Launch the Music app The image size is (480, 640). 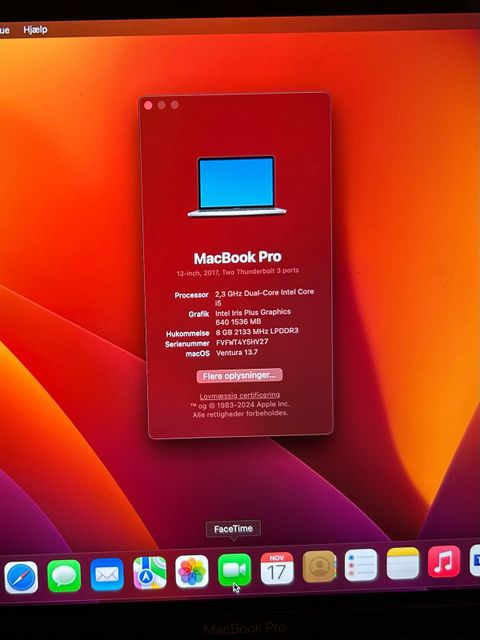[444, 562]
